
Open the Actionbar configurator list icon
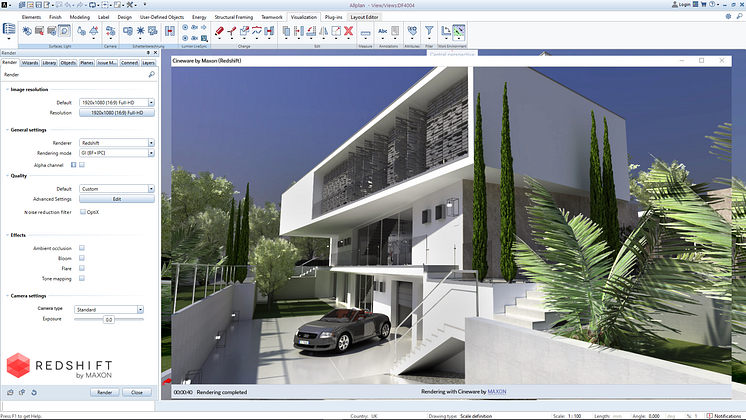click(x=9, y=29)
